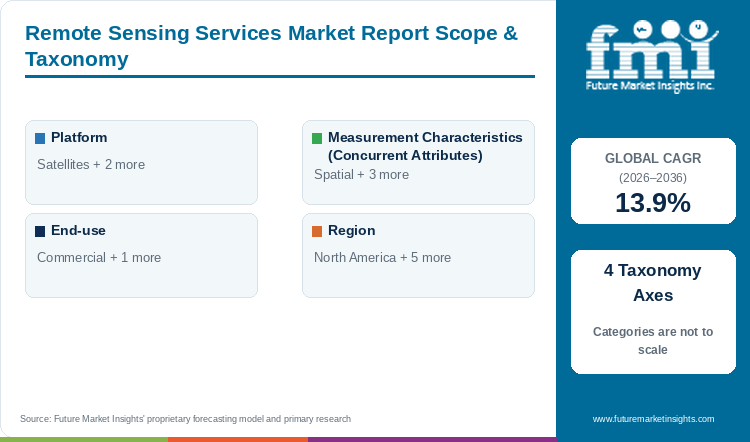This screenshot has height=442, width=750.
Task: Click '4 Taxonomy Axes' text
Action: tap(653, 283)
